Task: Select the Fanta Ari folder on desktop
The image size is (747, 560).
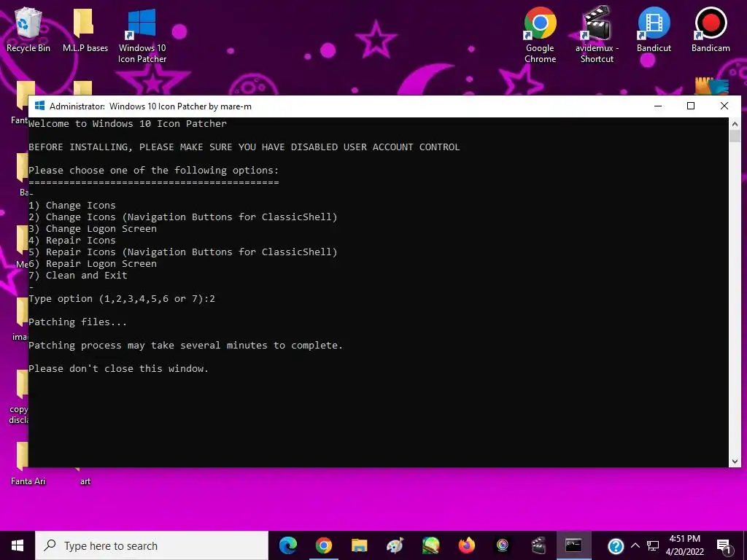Action: [28, 464]
